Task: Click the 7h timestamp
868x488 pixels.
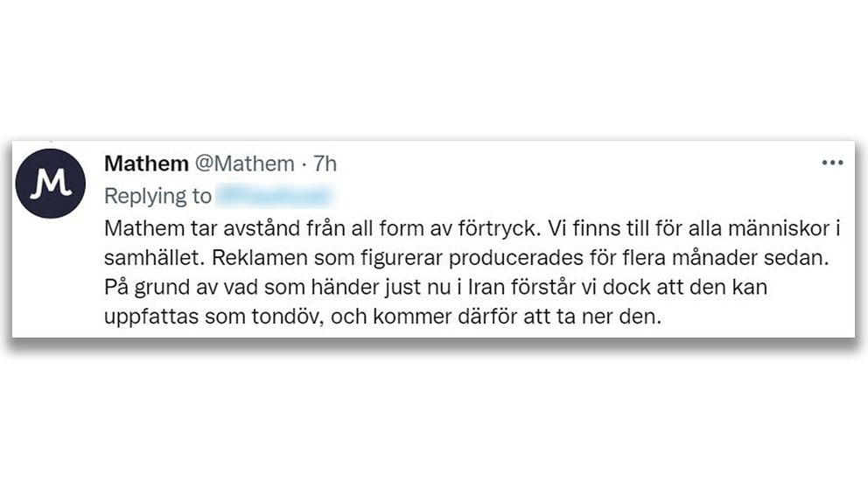Action: tap(325, 164)
